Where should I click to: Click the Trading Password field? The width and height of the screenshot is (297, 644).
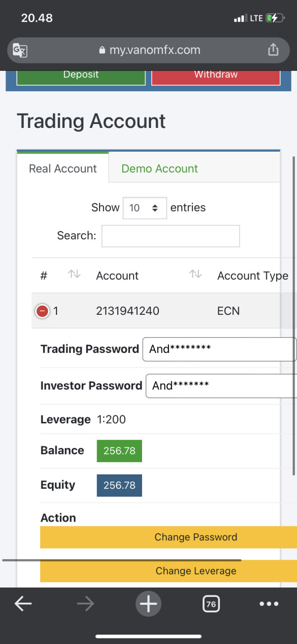(x=219, y=349)
